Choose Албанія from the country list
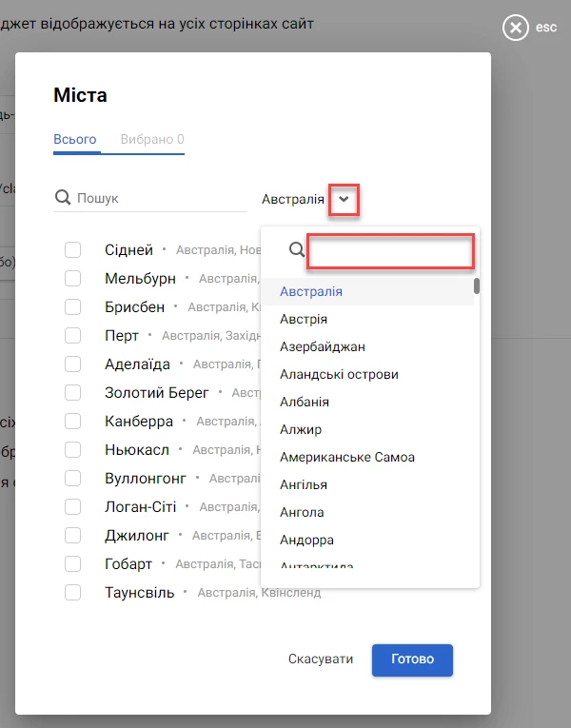 pyautogui.click(x=367, y=403)
